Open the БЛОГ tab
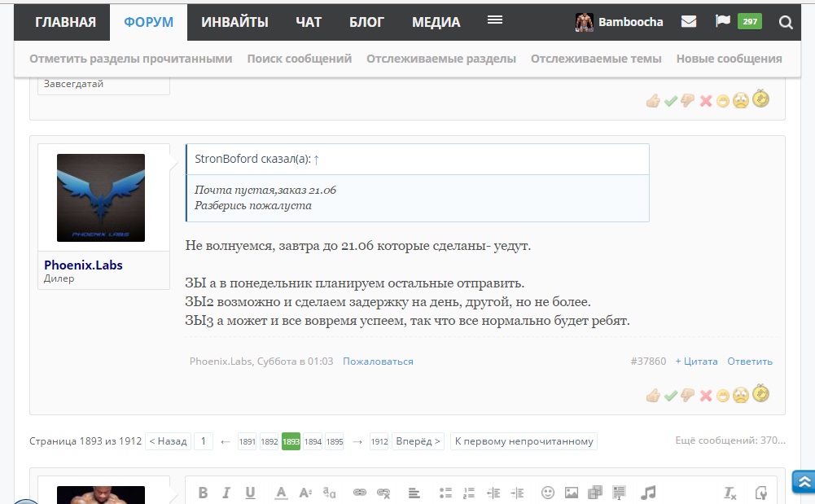The width and height of the screenshot is (815, 504). pos(366,22)
